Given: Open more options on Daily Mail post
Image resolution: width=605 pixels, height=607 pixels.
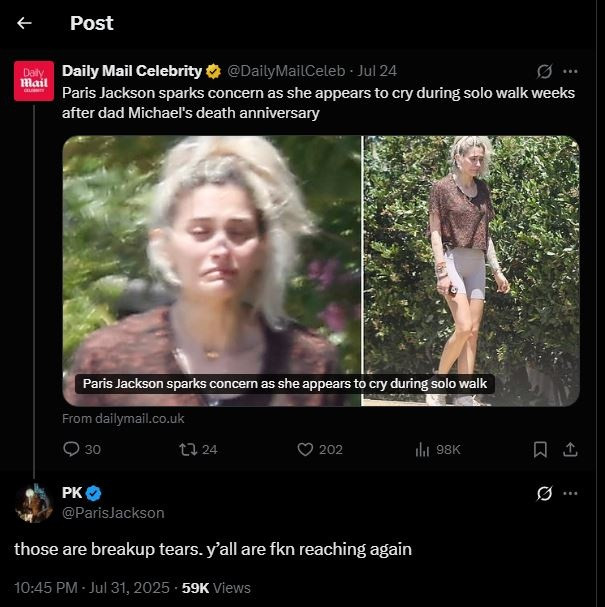Looking at the screenshot, I should (x=571, y=72).
